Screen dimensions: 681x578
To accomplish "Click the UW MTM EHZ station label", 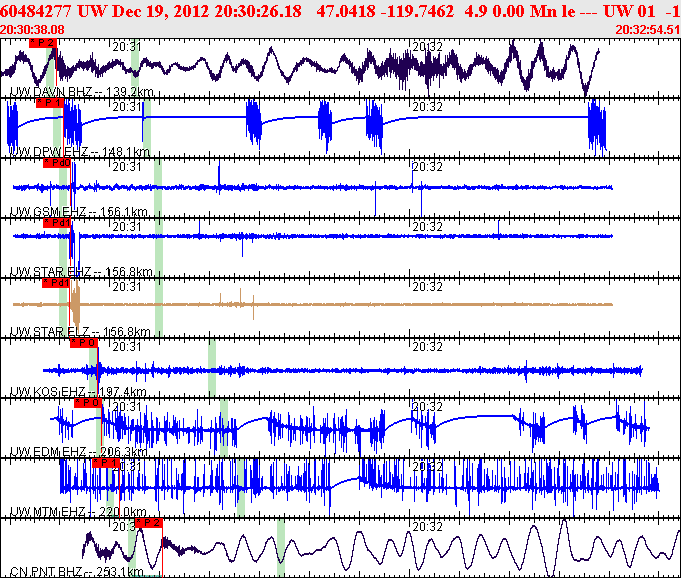I will [x=78, y=512].
